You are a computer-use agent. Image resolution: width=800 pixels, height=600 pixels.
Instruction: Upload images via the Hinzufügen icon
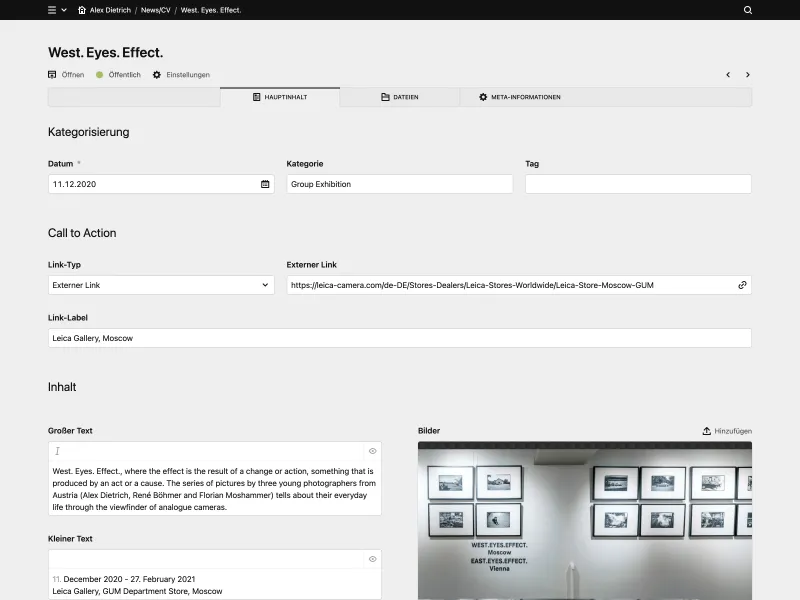[x=706, y=430]
